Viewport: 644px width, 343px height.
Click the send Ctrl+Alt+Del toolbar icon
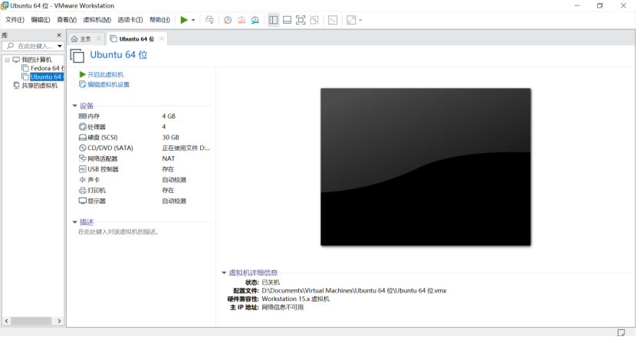(209, 20)
